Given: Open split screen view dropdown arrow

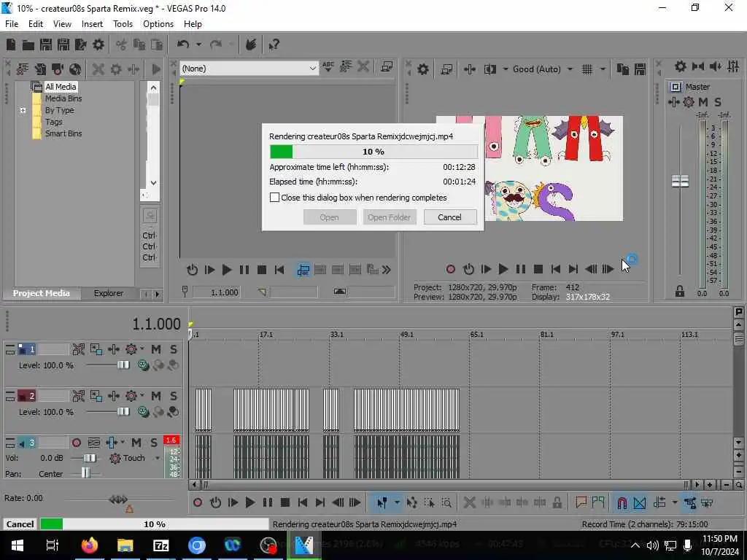Looking at the screenshot, I should click(x=505, y=69).
